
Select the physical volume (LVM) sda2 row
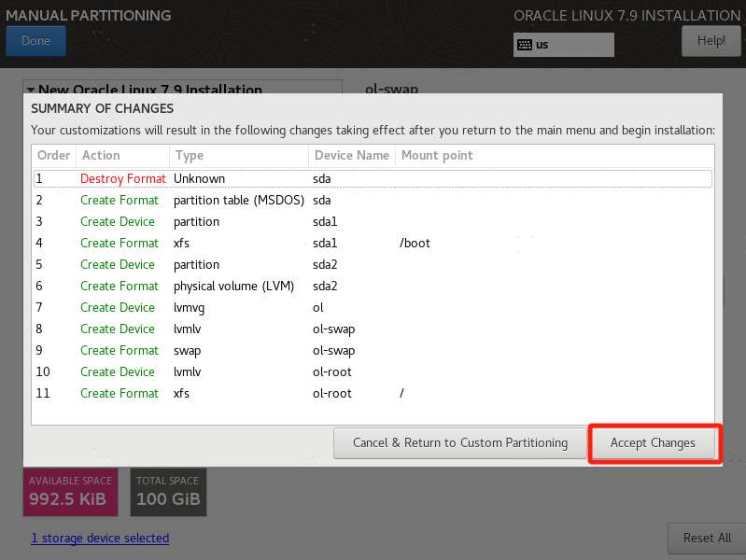pos(372,286)
